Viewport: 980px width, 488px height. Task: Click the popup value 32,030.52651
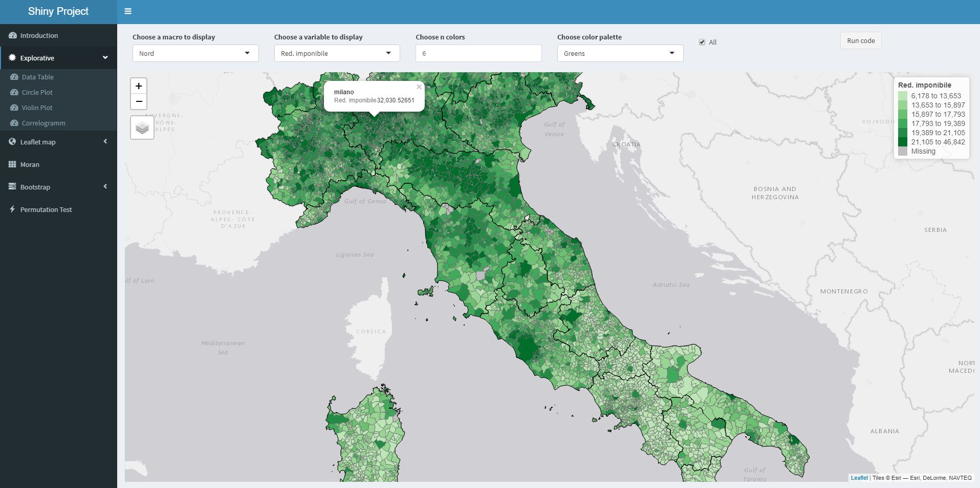click(x=396, y=100)
